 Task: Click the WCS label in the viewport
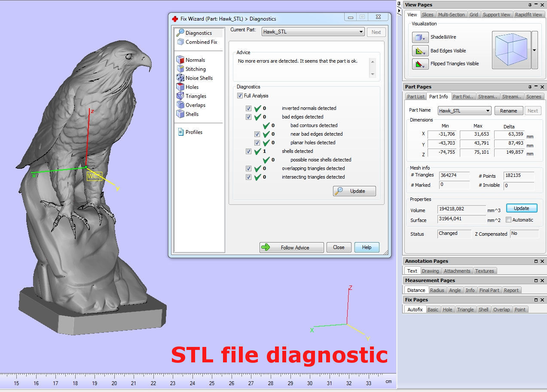(x=94, y=176)
